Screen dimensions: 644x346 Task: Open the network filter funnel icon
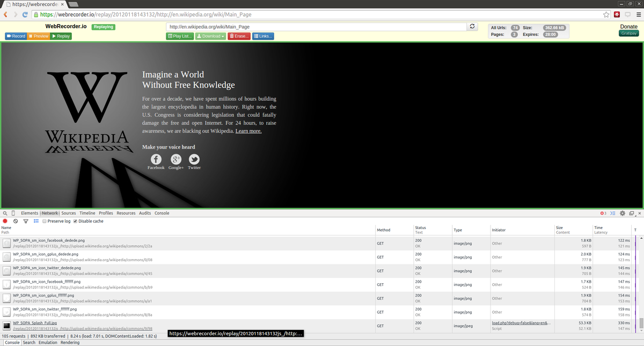coord(26,221)
